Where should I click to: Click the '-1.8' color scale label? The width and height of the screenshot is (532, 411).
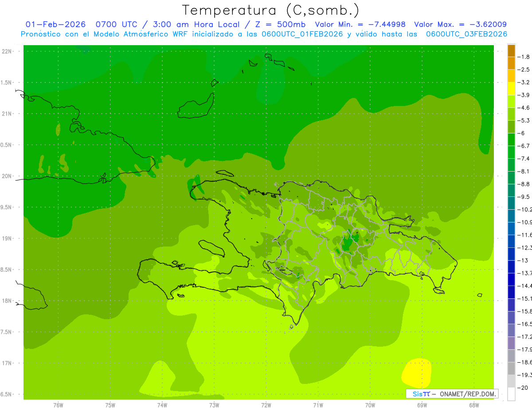click(x=524, y=57)
